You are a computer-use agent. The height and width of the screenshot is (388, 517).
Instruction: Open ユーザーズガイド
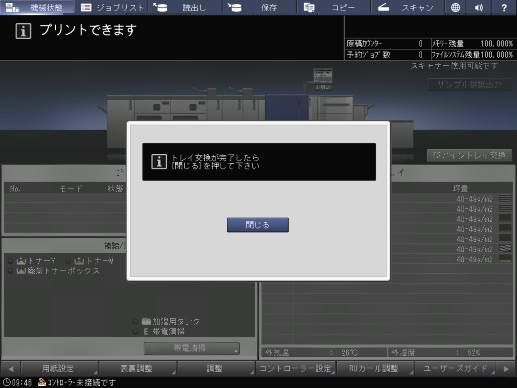455,368
